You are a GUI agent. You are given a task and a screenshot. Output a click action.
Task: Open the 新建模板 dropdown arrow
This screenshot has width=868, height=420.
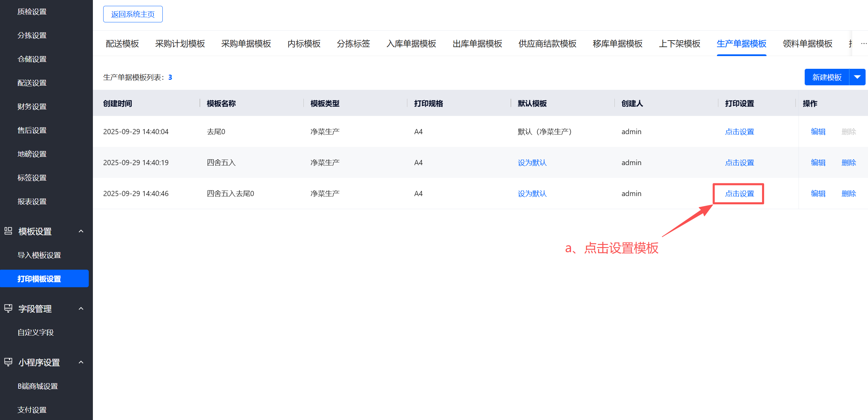click(857, 77)
